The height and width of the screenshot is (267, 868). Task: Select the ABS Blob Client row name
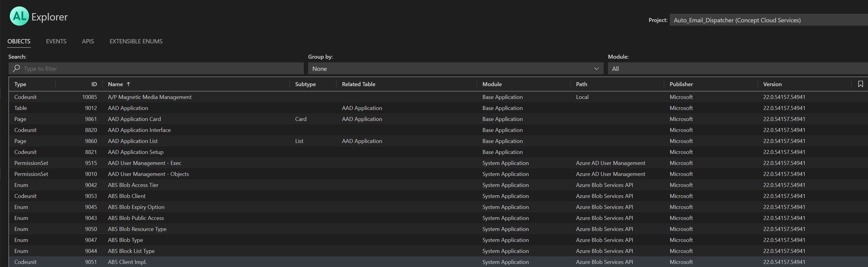pyautogui.click(x=127, y=196)
